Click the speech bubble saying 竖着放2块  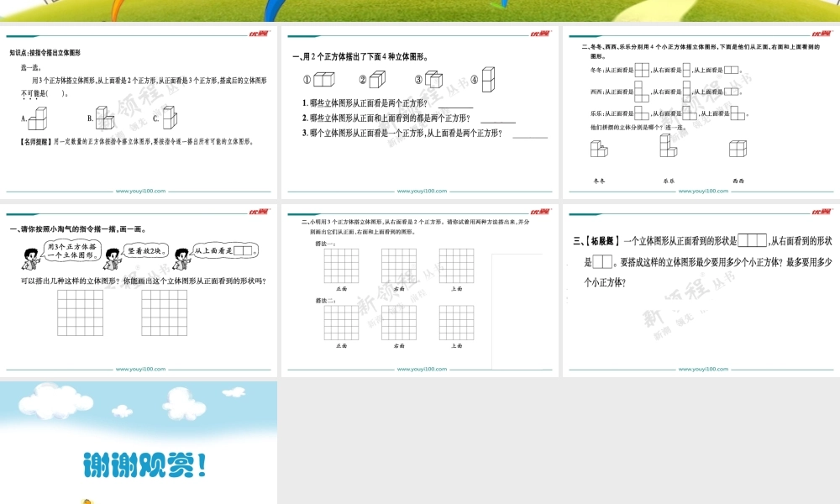click(x=146, y=250)
